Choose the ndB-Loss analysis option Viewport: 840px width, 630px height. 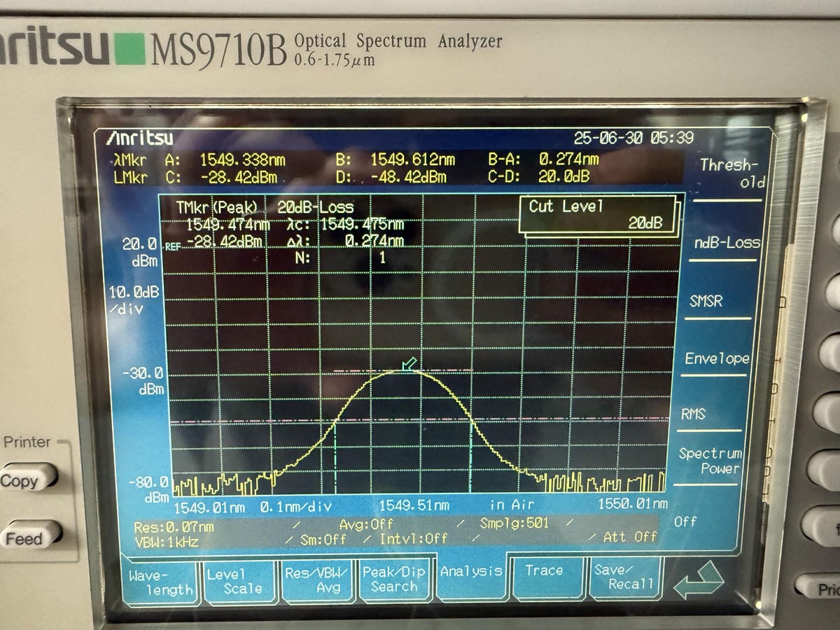[727, 243]
